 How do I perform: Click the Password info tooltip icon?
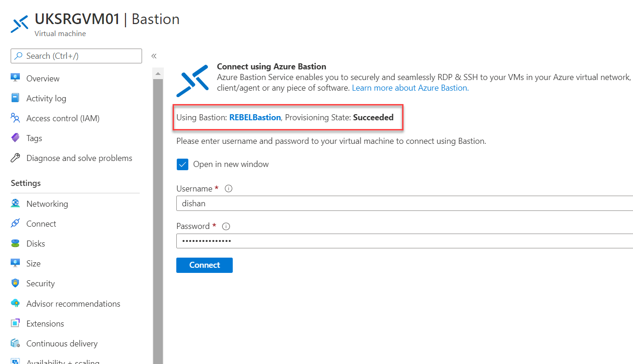226,226
